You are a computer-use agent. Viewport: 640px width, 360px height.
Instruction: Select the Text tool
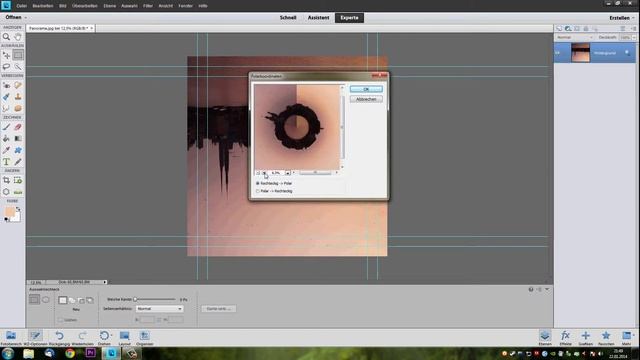tap(7, 162)
